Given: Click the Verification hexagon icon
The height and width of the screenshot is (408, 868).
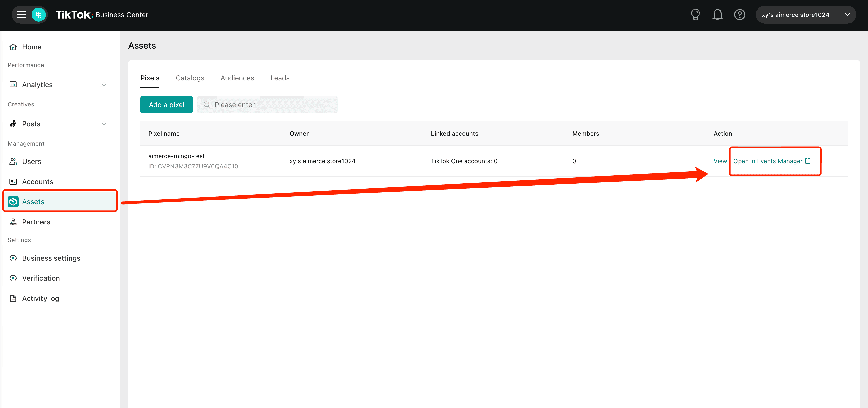Looking at the screenshot, I should 13,278.
